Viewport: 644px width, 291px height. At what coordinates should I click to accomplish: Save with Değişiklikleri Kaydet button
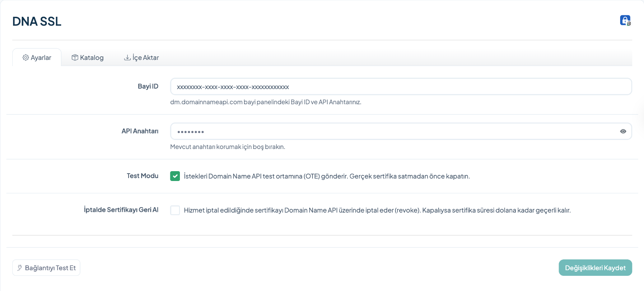(x=595, y=268)
